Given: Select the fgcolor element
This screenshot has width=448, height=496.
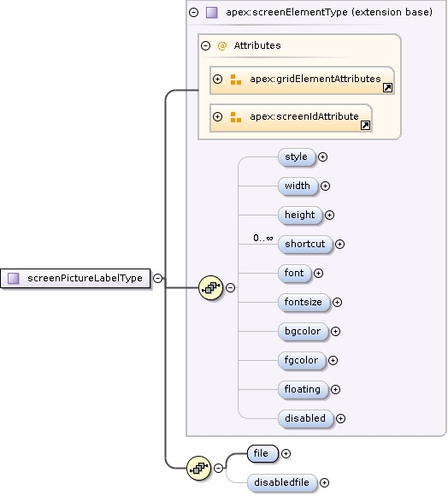Looking at the screenshot, I should tap(302, 360).
